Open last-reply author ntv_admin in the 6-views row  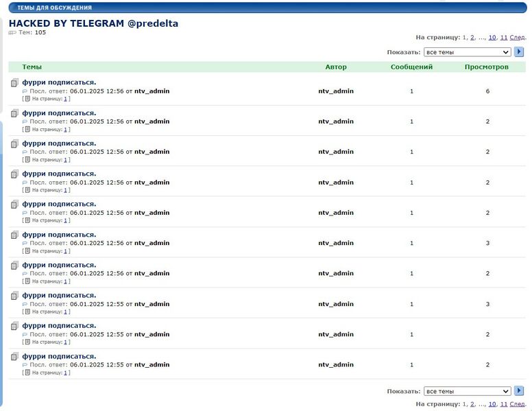coord(152,91)
